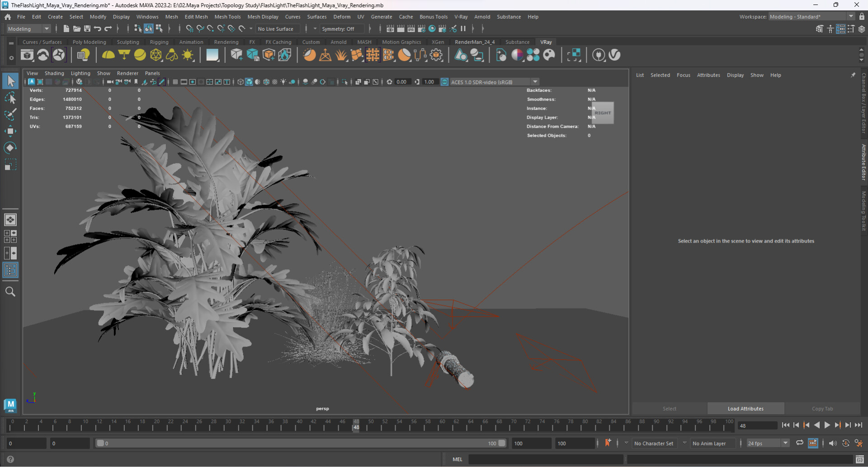This screenshot has width=868, height=467.
Task: Toggle the audio speaker icon
Action: (x=832, y=443)
